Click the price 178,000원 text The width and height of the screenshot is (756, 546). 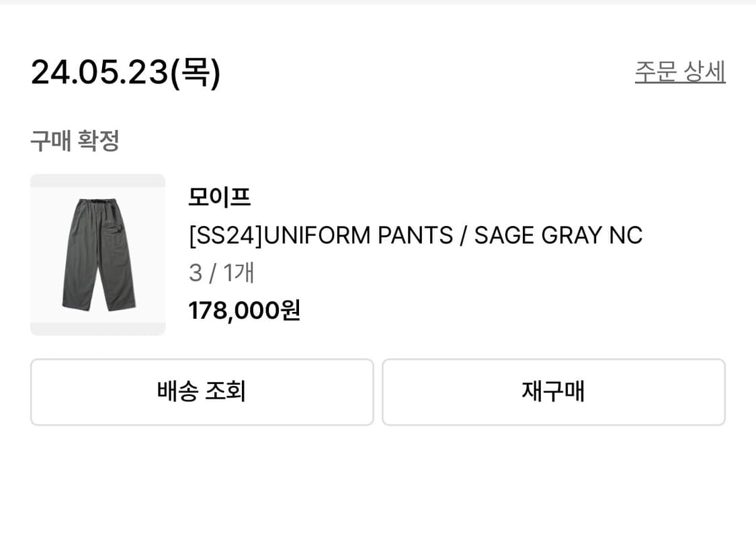[245, 311]
